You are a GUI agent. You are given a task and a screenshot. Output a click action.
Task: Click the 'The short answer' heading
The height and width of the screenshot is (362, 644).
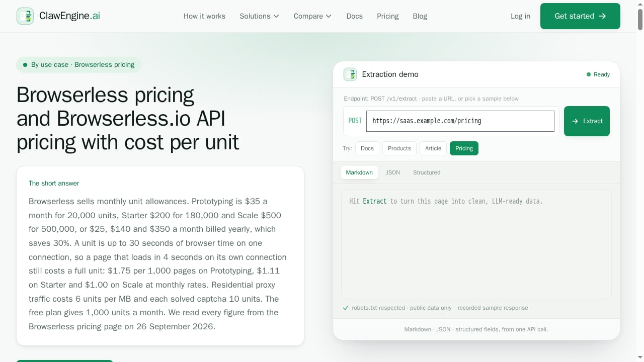54,184
